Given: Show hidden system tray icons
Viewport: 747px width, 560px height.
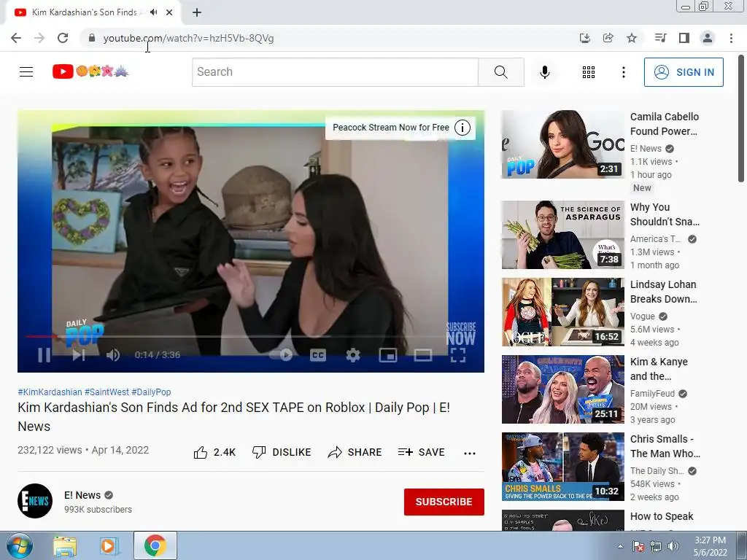Looking at the screenshot, I should [x=620, y=546].
